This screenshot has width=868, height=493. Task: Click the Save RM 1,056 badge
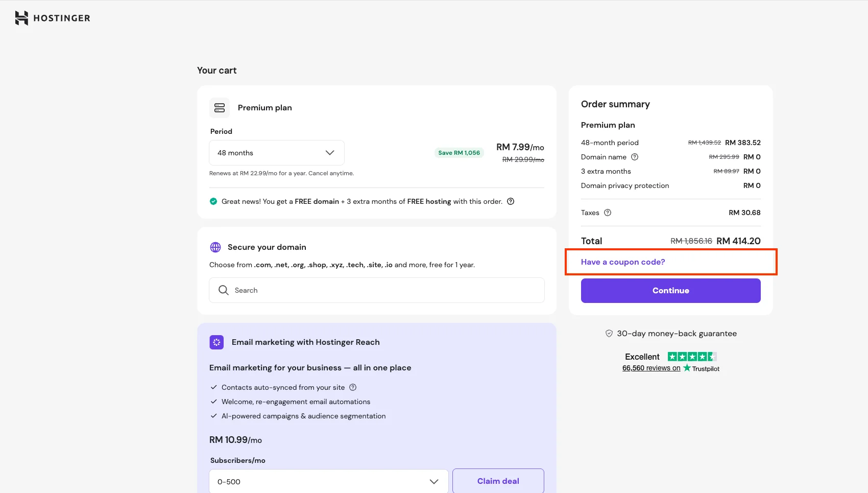tap(459, 153)
